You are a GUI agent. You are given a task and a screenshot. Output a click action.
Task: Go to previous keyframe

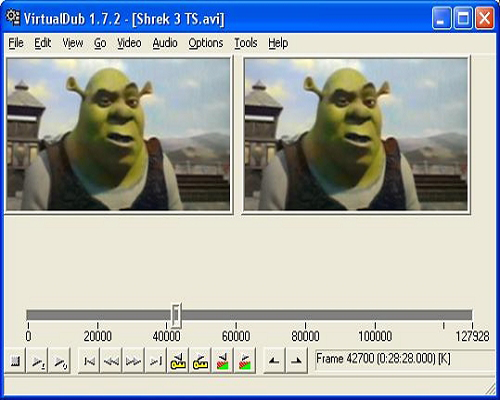click(178, 360)
